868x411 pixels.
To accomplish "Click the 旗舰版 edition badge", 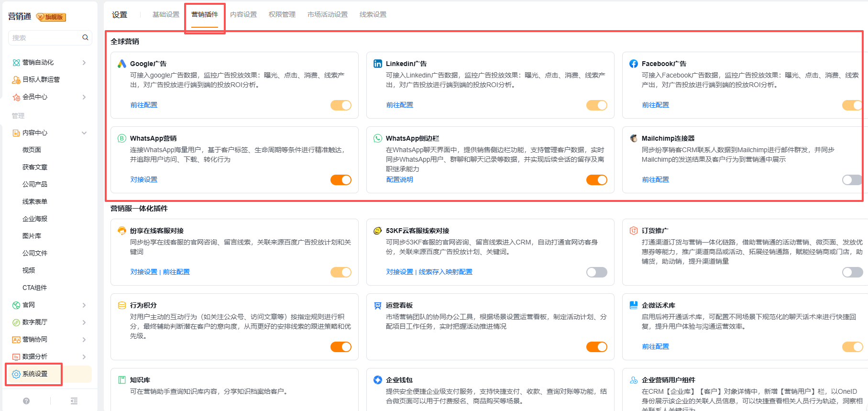I will [x=51, y=17].
